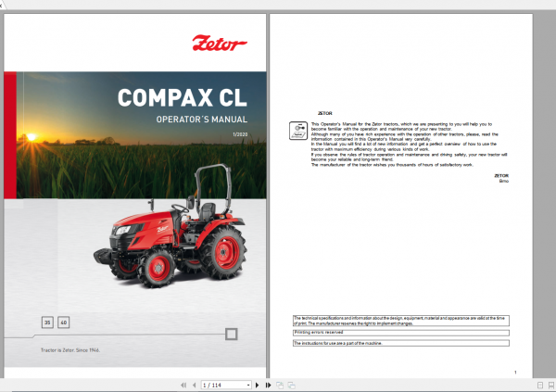Click the OPERATOR'S MANUAL subtitle

click(x=202, y=120)
